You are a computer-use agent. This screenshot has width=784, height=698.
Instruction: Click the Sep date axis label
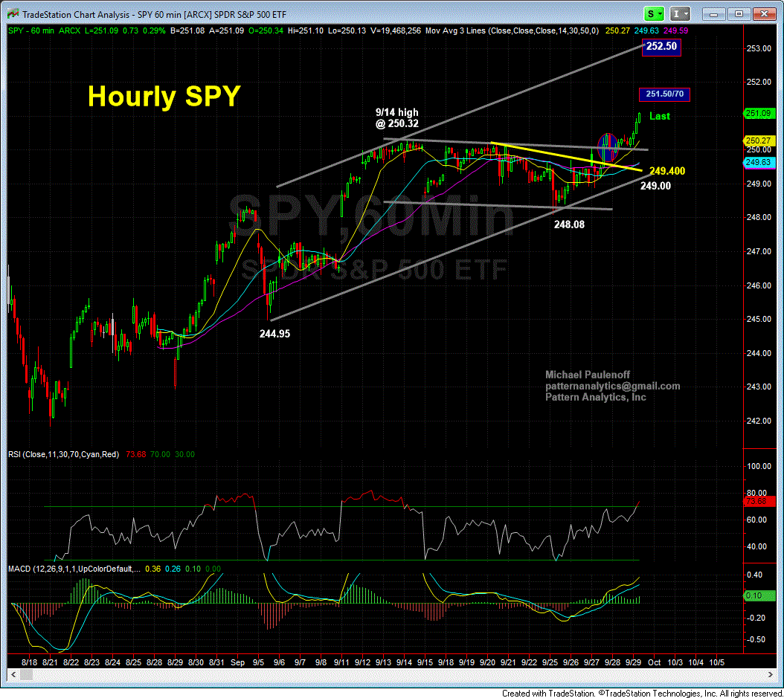[x=237, y=662]
